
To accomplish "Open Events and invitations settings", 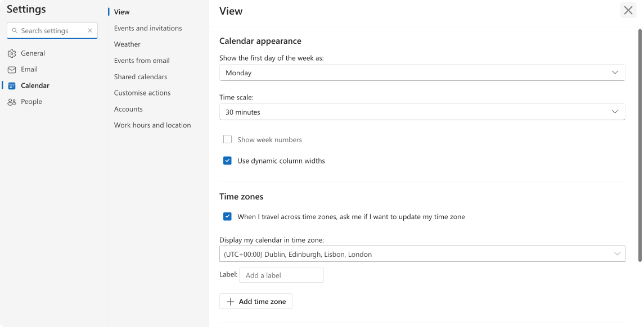I will tap(148, 28).
